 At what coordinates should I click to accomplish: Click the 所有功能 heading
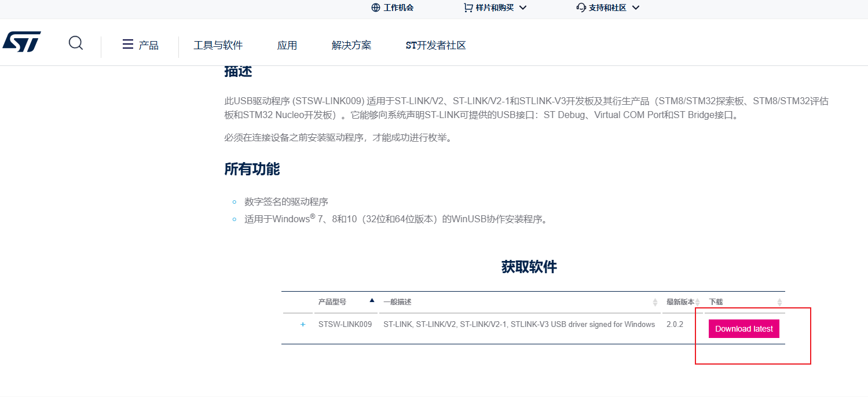[252, 169]
